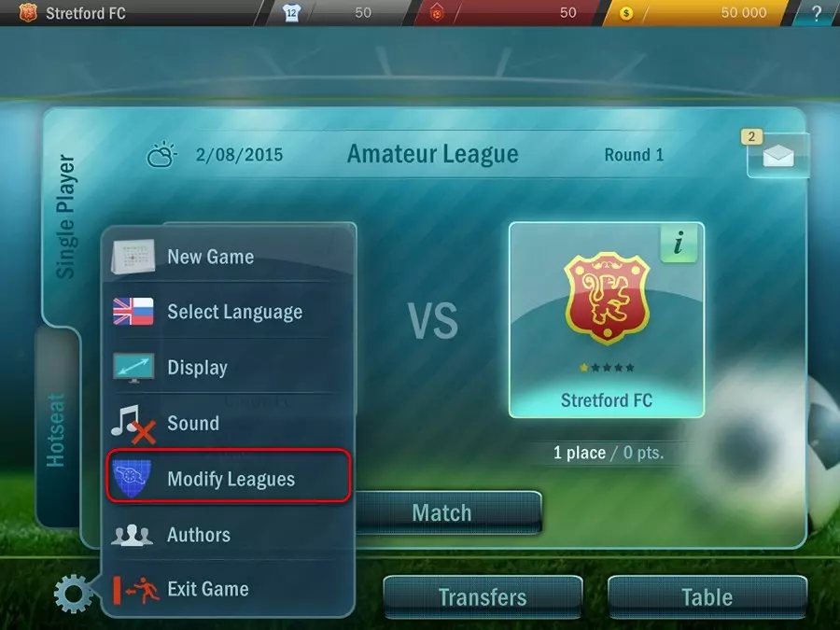The width and height of the screenshot is (840, 630).
Task: Click the info icon on Stretford FC card
Action: tap(679, 244)
